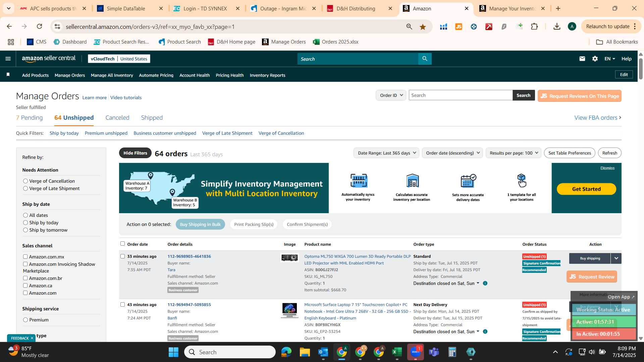Open Microsoft Edge from the taskbar
Viewport: 644px width, 362px height.
(x=286, y=352)
